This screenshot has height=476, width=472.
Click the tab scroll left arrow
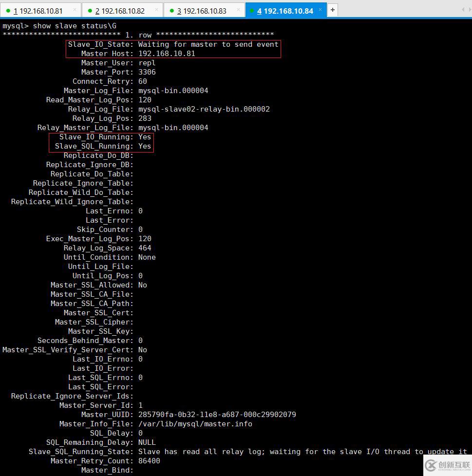coord(463,10)
